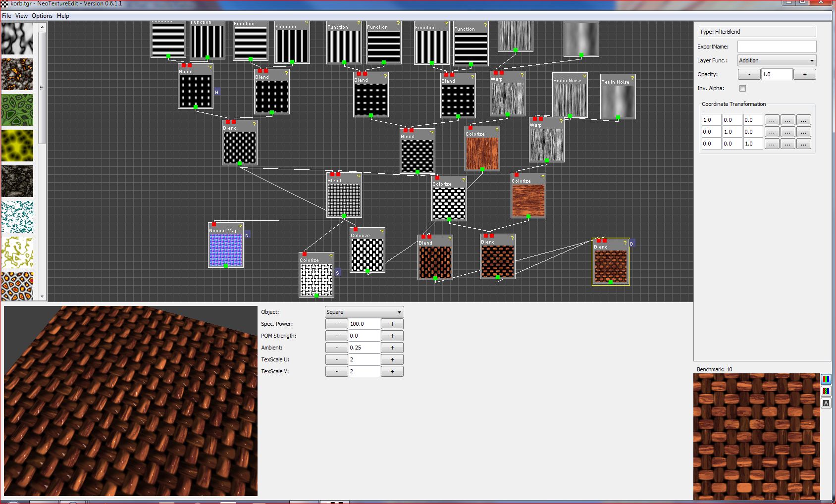Increase Spec. Power with plus button
This screenshot has width=836, height=504.
click(392, 324)
